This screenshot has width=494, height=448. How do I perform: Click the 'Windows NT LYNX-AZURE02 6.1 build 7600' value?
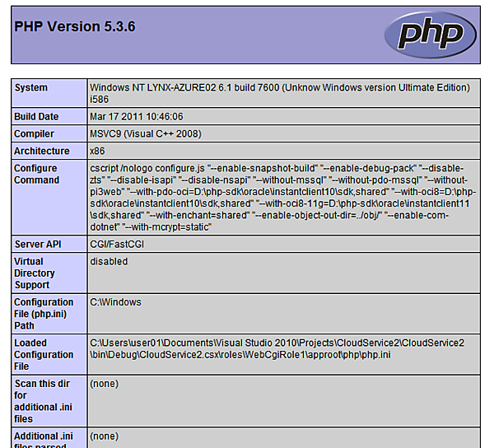pos(280,93)
